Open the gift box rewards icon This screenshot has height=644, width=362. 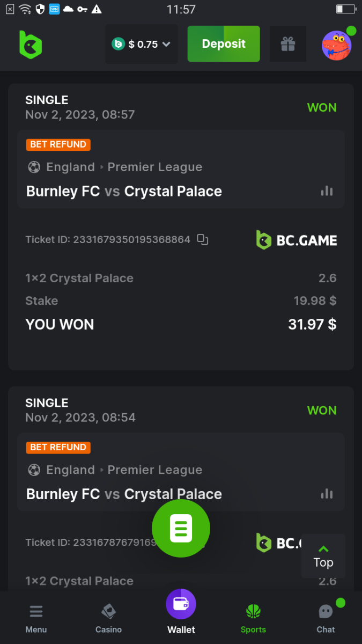click(288, 44)
